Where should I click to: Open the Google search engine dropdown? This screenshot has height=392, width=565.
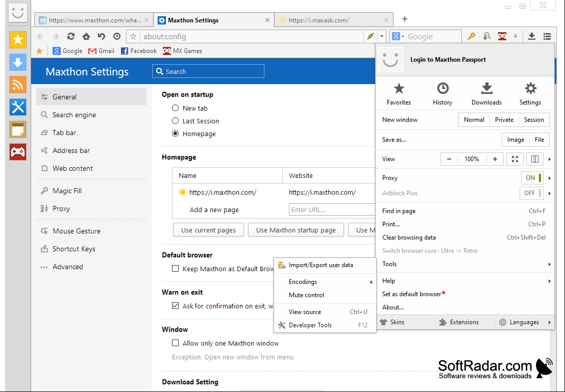(399, 36)
